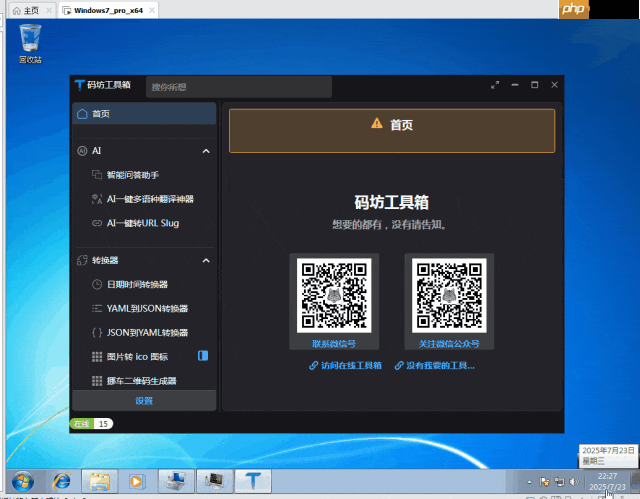This screenshot has width=640, height=499.
Task: Click the braces icon beside JSON到YAML转换器
Action: pos(97,333)
